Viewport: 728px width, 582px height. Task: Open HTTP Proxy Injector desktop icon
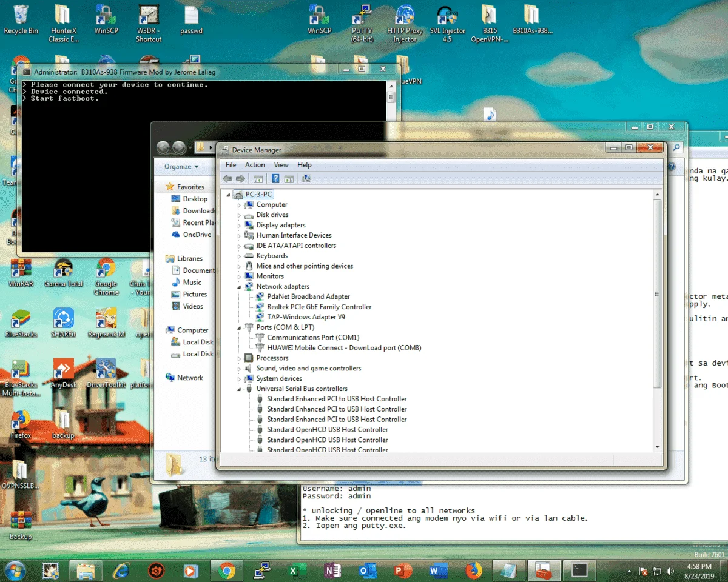tap(405, 24)
